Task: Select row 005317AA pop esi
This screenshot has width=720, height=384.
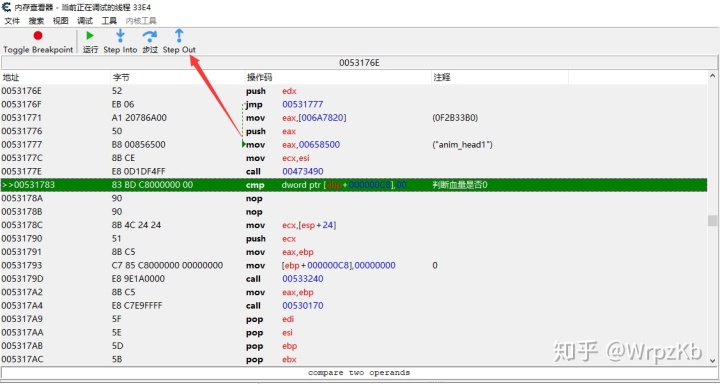Action: click(354, 333)
